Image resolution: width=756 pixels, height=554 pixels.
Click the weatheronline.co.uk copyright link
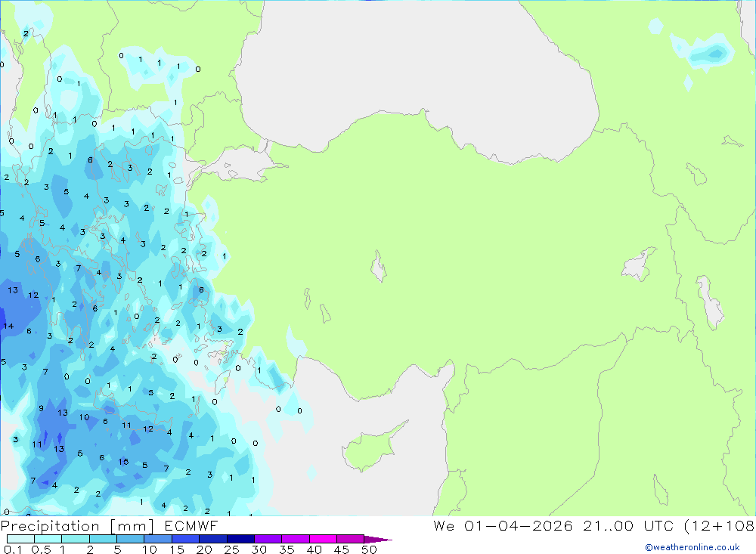(x=692, y=547)
